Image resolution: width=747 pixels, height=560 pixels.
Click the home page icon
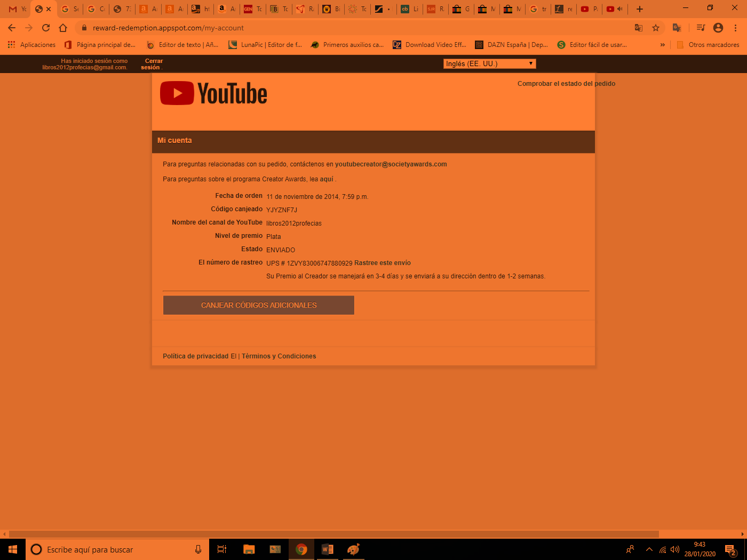point(63,28)
